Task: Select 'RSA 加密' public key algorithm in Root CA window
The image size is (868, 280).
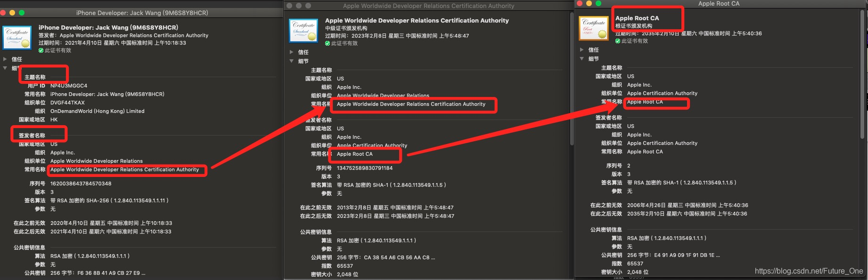Action: (x=667, y=238)
